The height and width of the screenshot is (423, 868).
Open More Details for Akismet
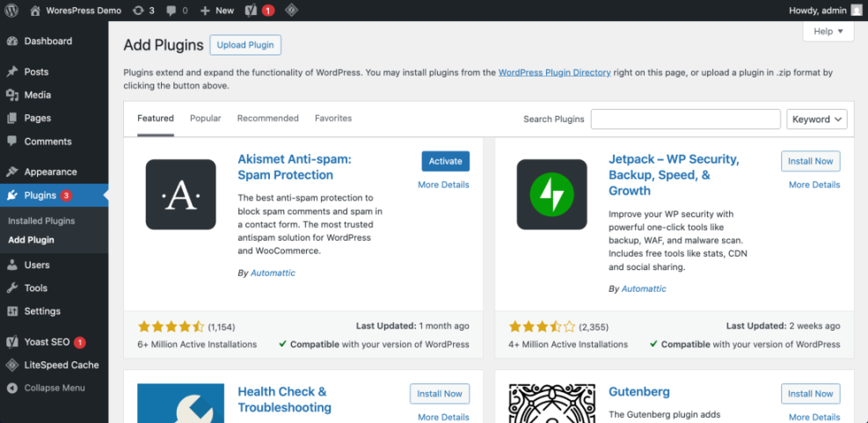pyautogui.click(x=443, y=185)
